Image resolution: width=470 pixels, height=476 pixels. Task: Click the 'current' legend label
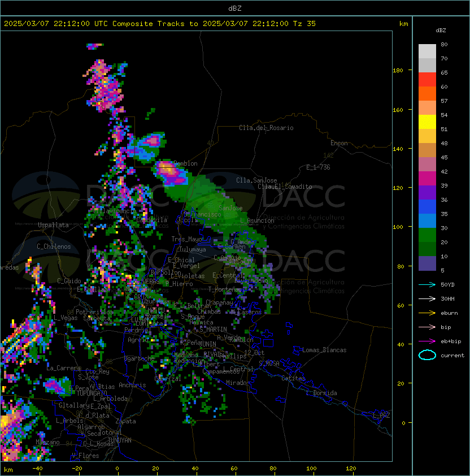452,355
